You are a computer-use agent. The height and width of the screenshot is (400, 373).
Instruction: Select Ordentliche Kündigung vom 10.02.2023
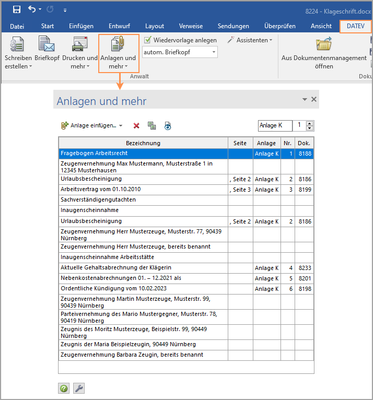186,289
